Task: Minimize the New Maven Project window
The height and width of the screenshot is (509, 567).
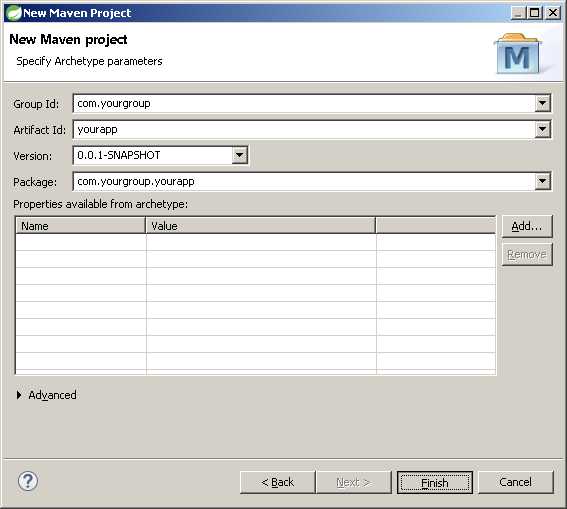Action: (518, 13)
